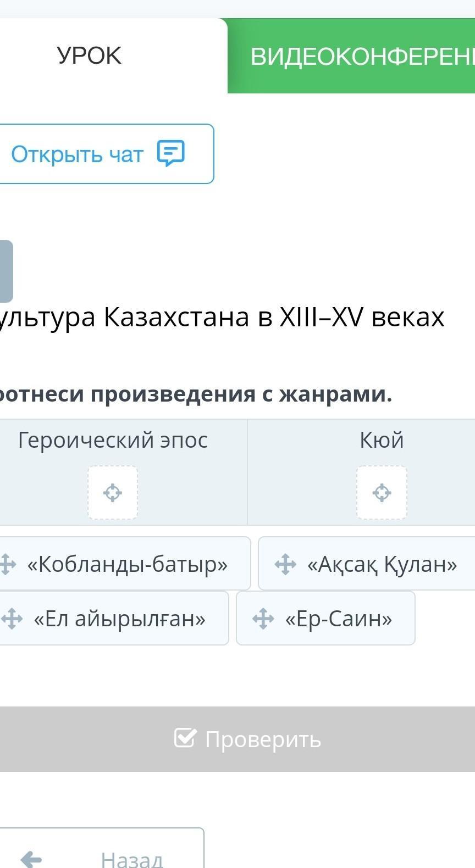Click the left arrow icon beside Назад
475x868 pixels.
click(31, 858)
